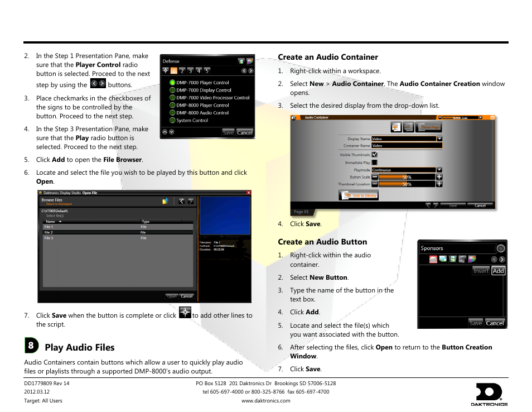Image resolution: width=532 pixels, height=412 pixels.
Task: Remove a page in Audio Container window
Action: pyautogui.click(x=408, y=127)
